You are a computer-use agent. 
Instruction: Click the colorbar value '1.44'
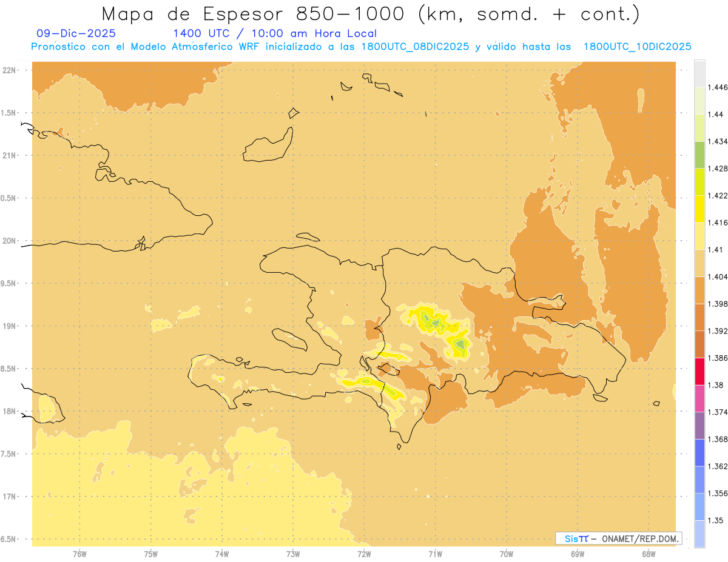click(716, 114)
